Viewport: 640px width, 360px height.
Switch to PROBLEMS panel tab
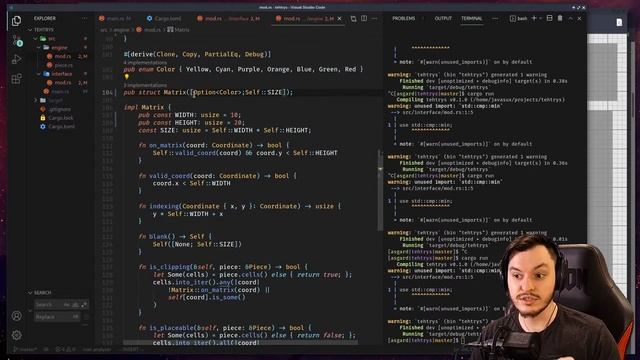point(403,18)
